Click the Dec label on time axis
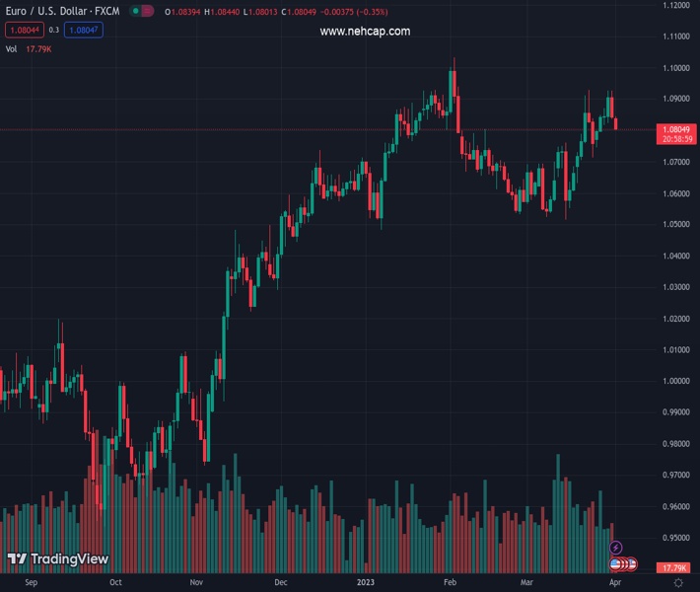 (282, 583)
